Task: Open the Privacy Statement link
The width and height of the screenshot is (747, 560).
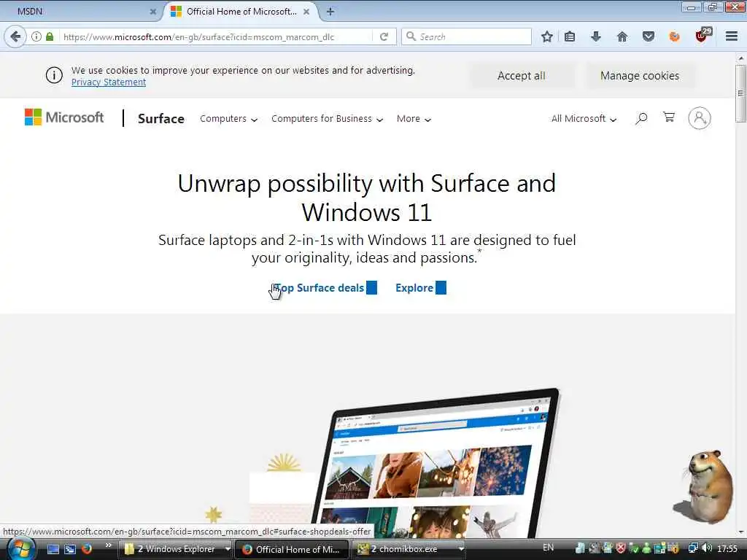Action: pyautogui.click(x=109, y=82)
